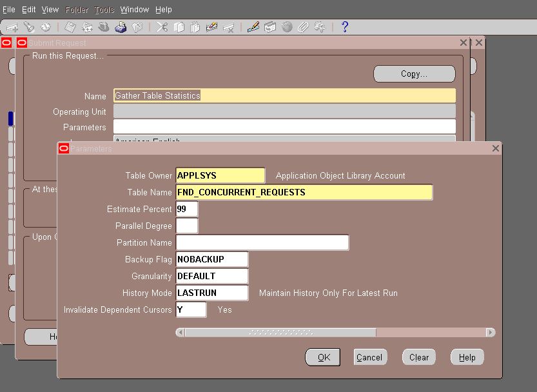Open the File menu
The width and height of the screenshot is (537, 392).
click(x=8, y=9)
